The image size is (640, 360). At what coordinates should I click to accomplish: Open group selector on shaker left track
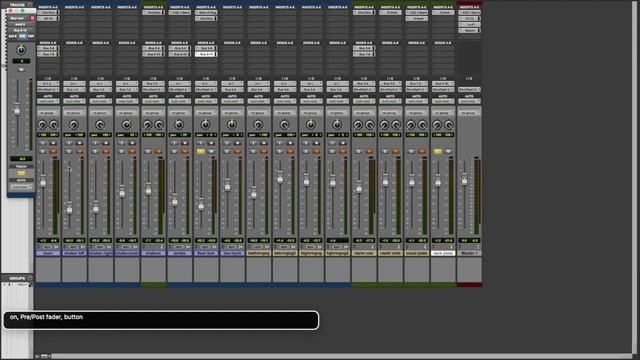74,113
